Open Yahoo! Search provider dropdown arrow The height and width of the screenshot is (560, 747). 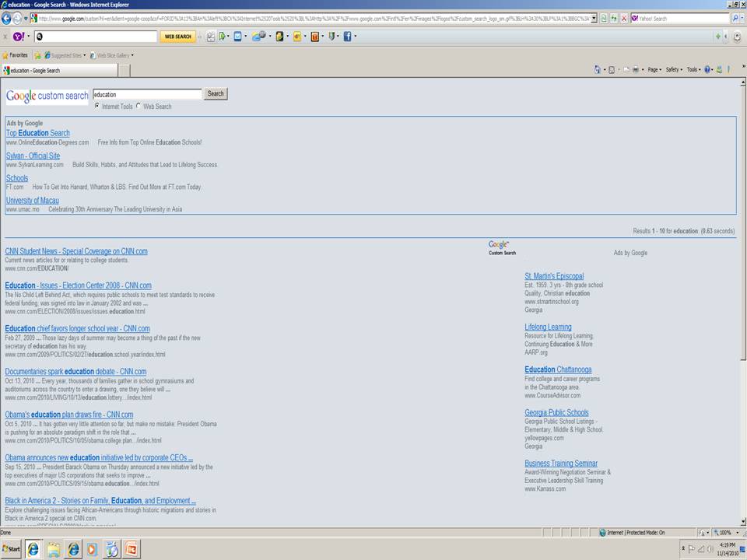[x=742, y=19]
